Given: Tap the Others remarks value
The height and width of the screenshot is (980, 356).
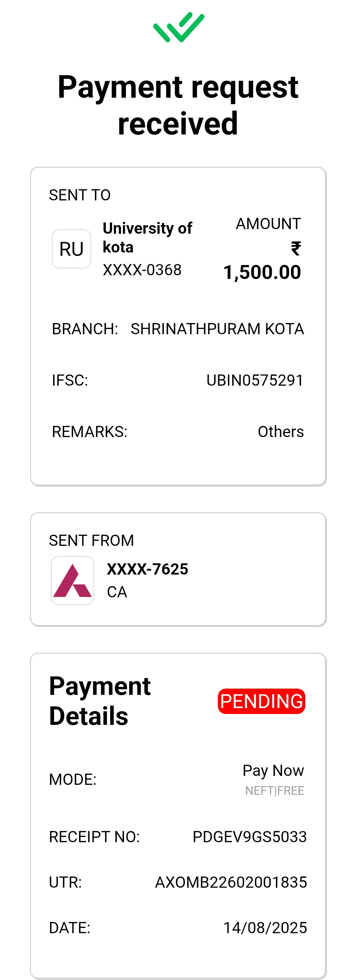Looking at the screenshot, I should [x=281, y=431].
